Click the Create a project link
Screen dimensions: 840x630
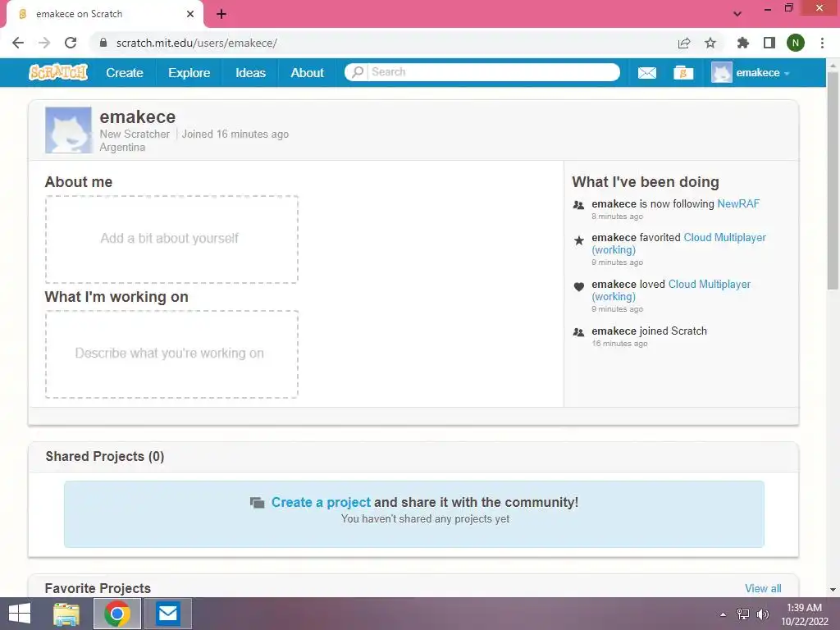click(321, 502)
